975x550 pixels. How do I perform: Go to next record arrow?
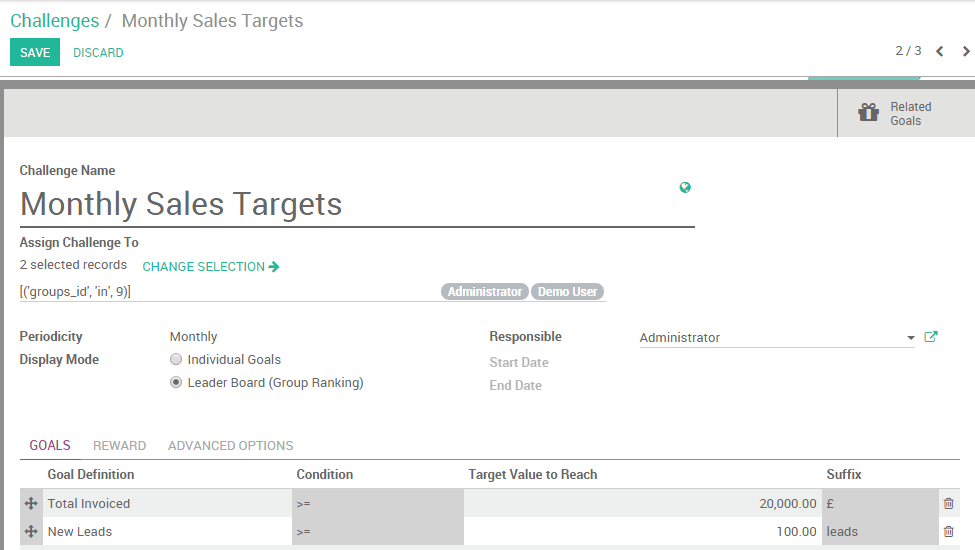[x=966, y=52]
